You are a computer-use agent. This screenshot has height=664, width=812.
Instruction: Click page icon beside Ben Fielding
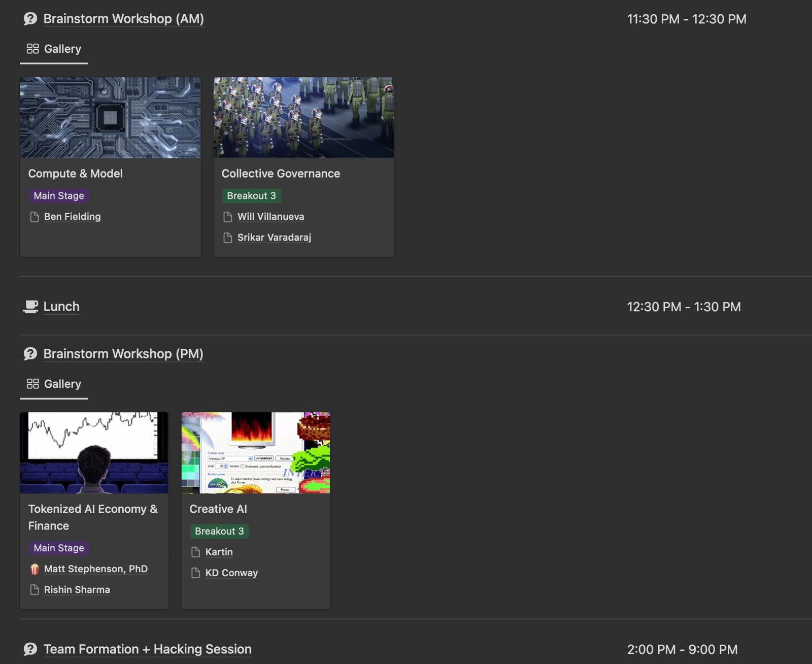tap(35, 217)
